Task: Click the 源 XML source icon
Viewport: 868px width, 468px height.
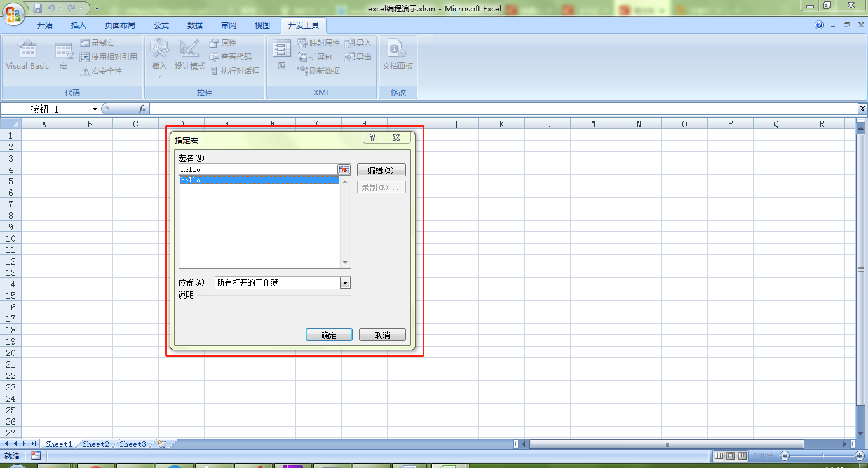Action: 281,54
